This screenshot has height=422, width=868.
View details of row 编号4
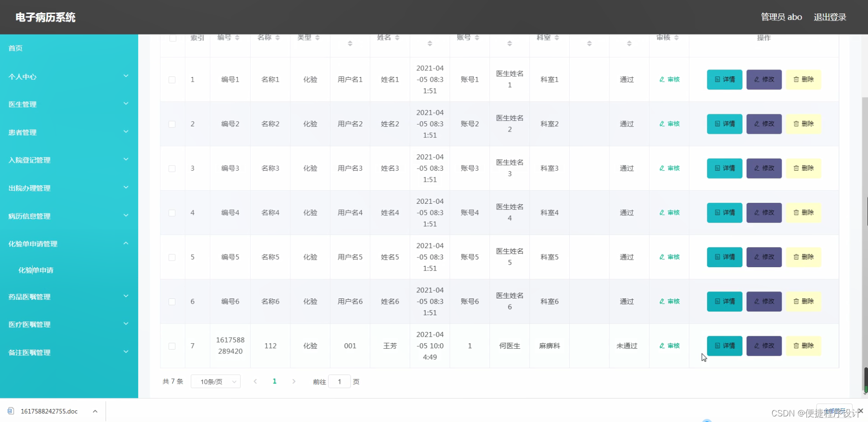[724, 213]
